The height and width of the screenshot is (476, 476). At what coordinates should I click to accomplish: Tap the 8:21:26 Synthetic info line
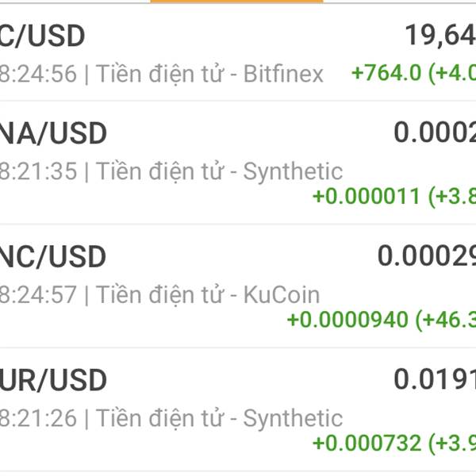[171, 419]
